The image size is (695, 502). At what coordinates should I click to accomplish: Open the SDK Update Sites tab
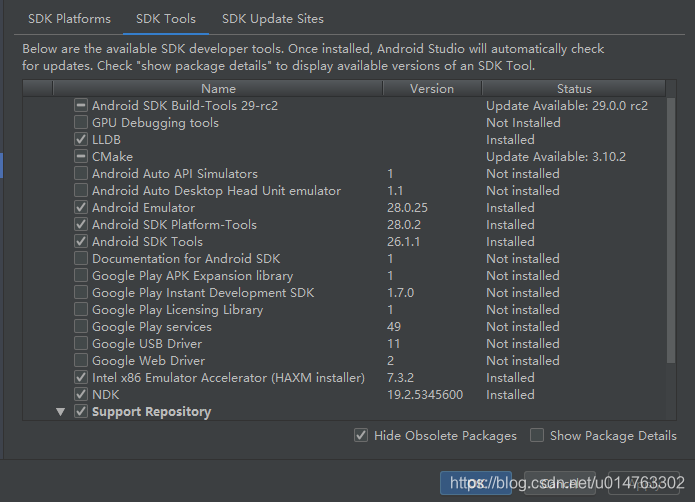click(x=273, y=19)
